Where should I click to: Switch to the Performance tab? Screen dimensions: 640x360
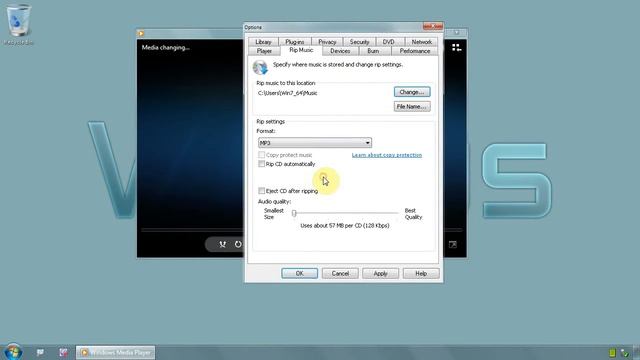(415, 51)
